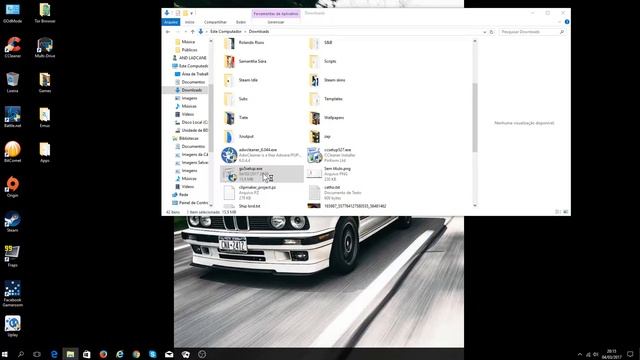Open Tor Browser desktop shortcut
Screen dimensions: 640x360
click(44, 12)
